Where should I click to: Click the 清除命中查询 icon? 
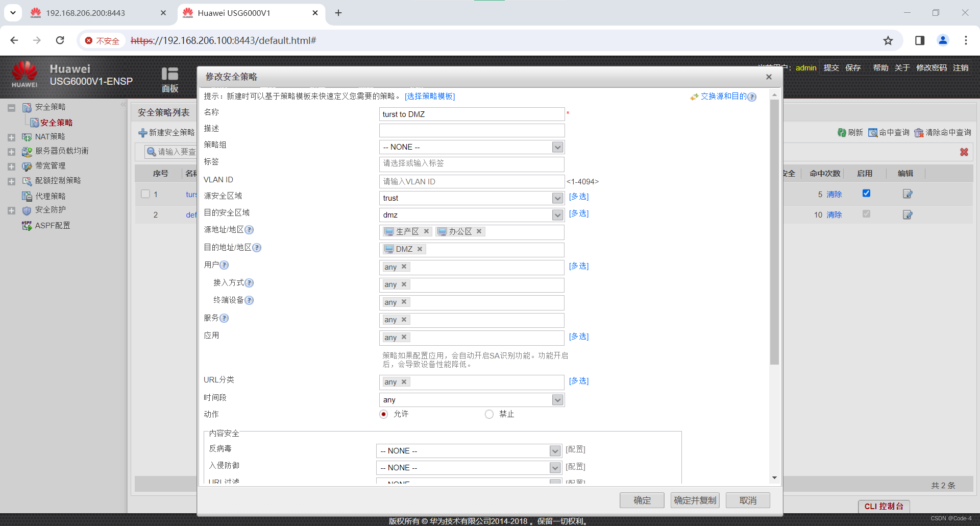(x=919, y=133)
